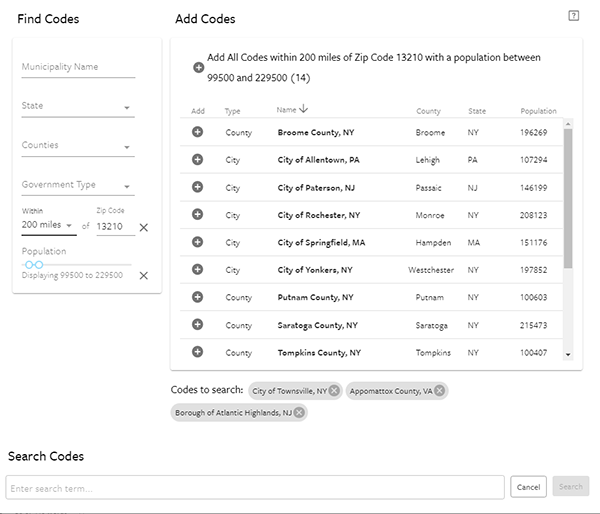Open the help icon at top right
The image size is (600, 514).
[573, 16]
